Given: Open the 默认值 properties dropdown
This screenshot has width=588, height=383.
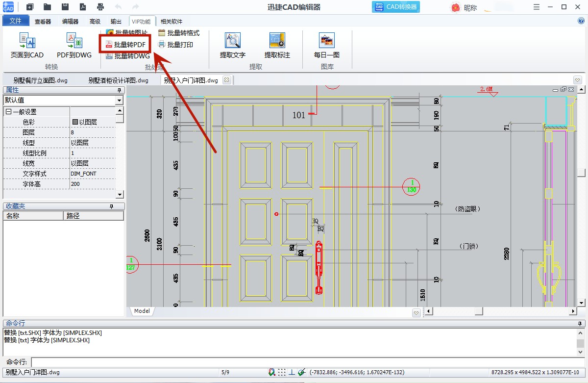Looking at the screenshot, I should pyautogui.click(x=119, y=101).
